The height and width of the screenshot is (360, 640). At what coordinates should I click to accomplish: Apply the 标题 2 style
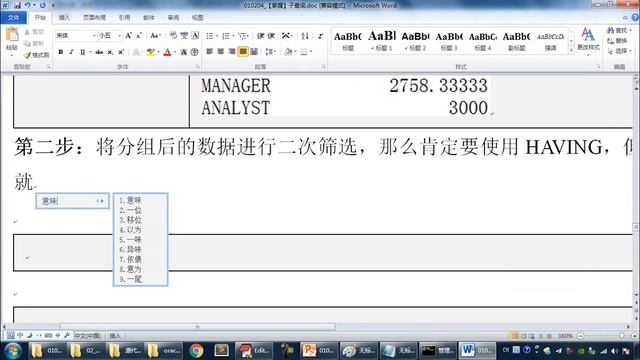[x=415, y=40]
